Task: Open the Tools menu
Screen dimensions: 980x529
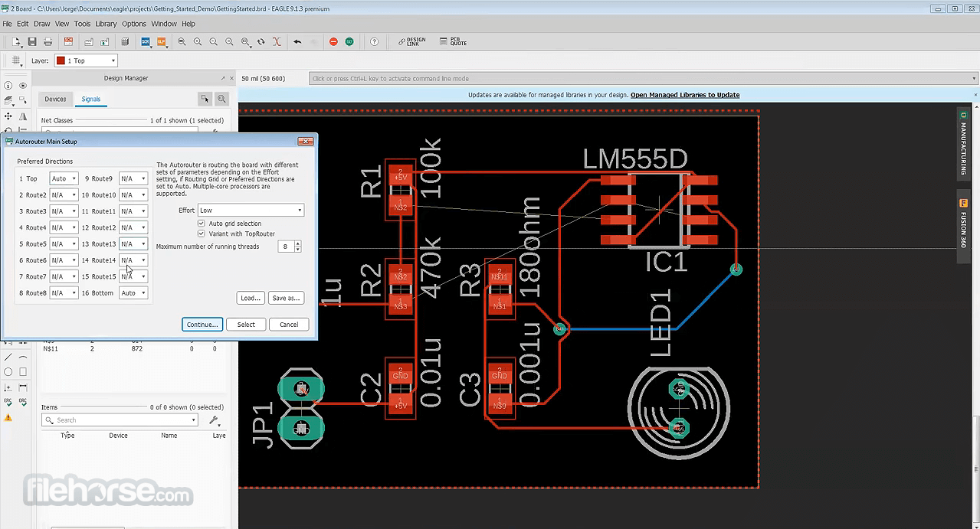Action: tap(82, 24)
